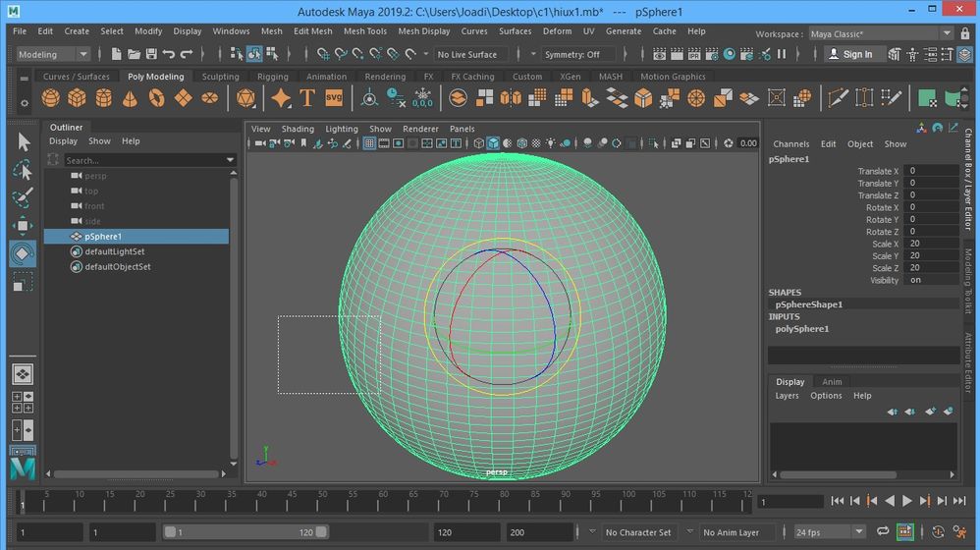Image resolution: width=980 pixels, height=550 pixels.
Task: Toggle X-ray display in the viewport
Action: coord(676,143)
